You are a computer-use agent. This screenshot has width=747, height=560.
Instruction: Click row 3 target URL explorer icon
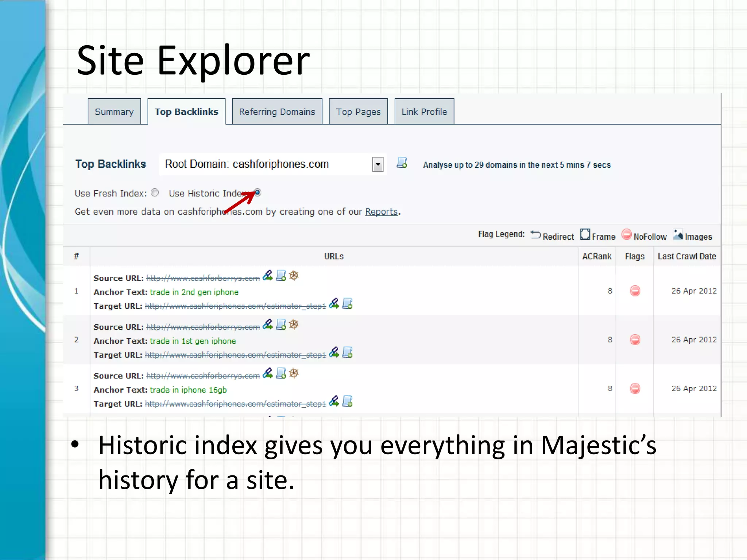(334, 401)
